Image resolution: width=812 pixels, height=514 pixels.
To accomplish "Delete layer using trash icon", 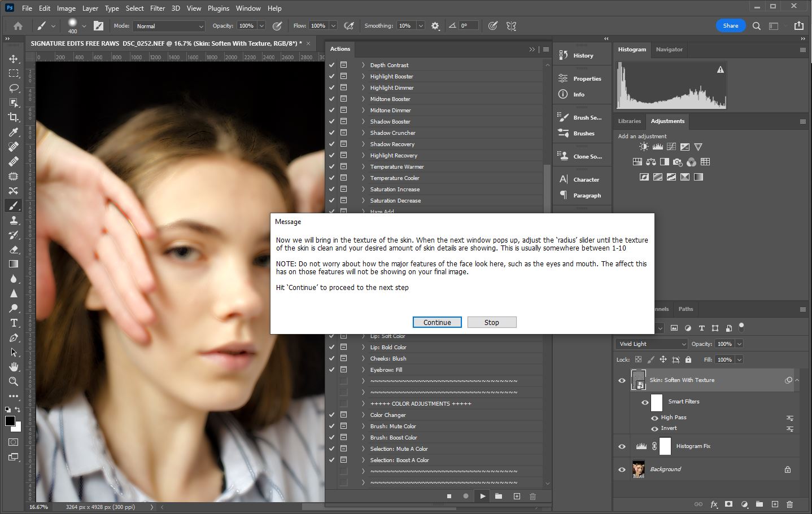I will 789,504.
